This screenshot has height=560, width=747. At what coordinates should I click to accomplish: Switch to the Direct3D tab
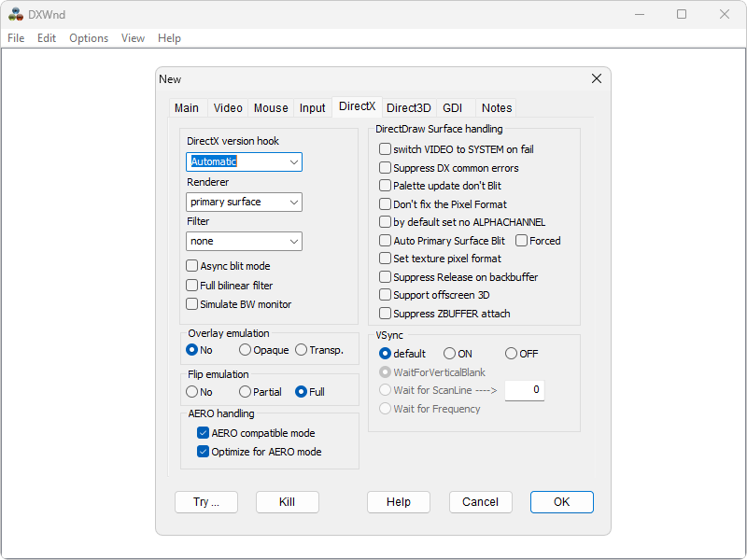(x=409, y=108)
